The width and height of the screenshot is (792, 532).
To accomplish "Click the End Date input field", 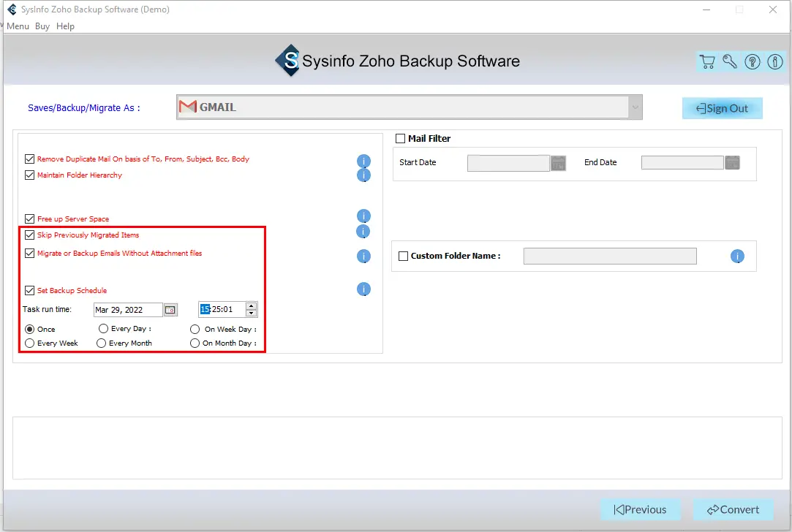I will click(682, 162).
